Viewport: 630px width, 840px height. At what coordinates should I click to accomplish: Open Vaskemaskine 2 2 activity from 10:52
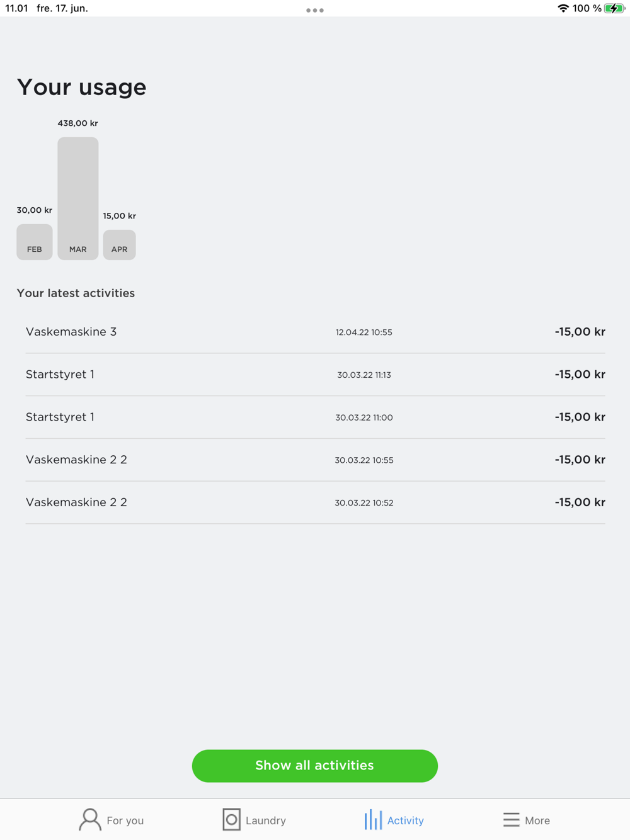(315, 502)
